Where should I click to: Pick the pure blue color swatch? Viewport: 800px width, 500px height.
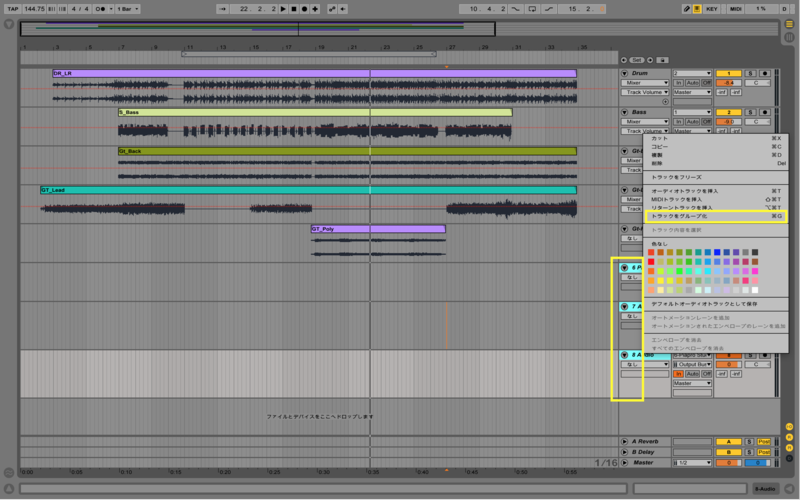click(717, 252)
